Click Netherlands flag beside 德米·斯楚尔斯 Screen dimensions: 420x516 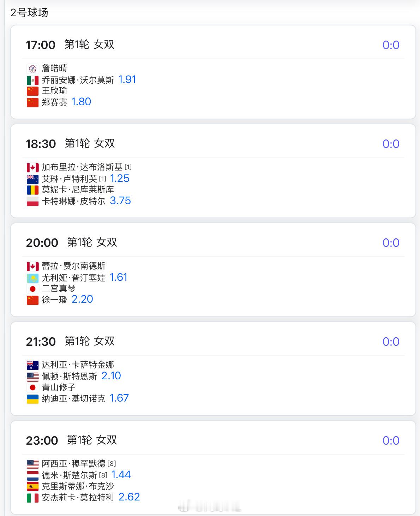tap(32, 476)
